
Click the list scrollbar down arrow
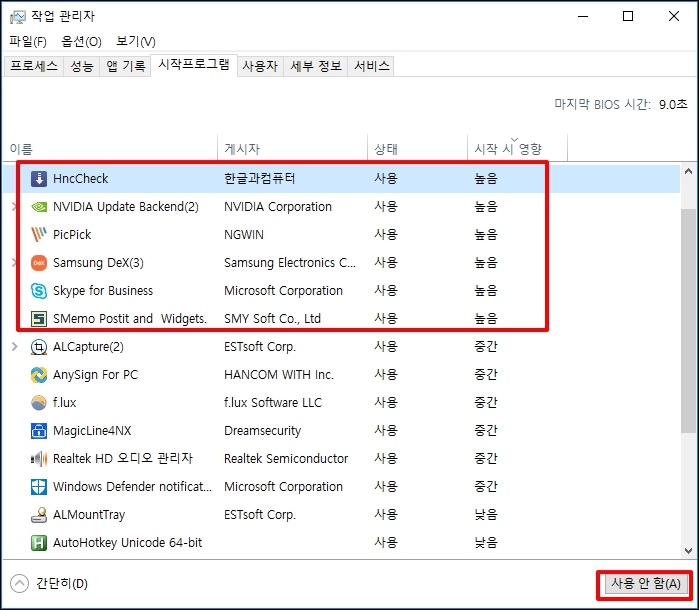(688, 551)
